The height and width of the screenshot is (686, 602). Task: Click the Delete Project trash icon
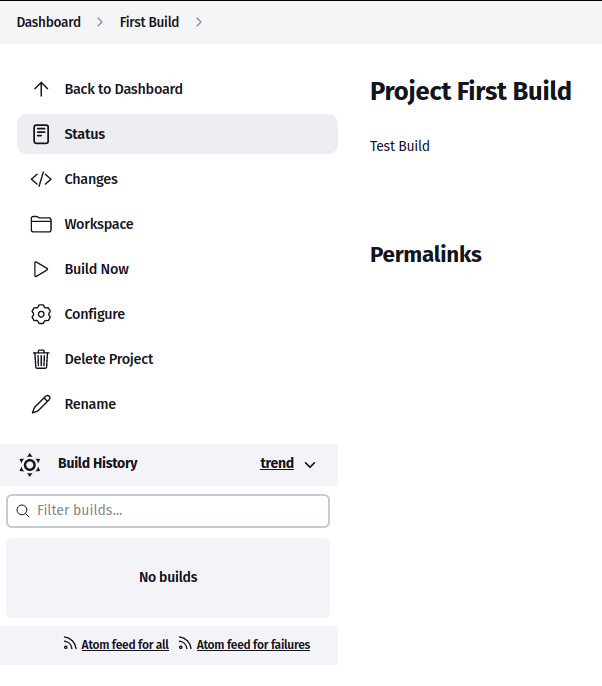pyautogui.click(x=41, y=359)
